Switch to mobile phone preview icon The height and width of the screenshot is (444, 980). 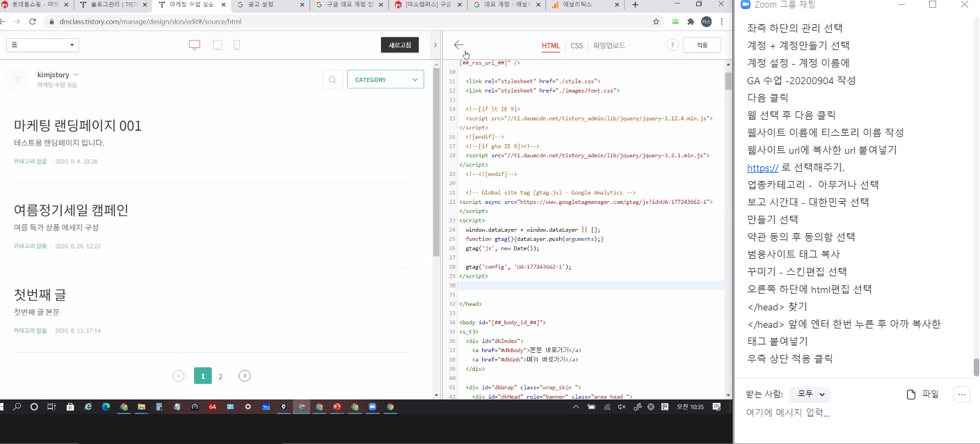[x=236, y=45]
